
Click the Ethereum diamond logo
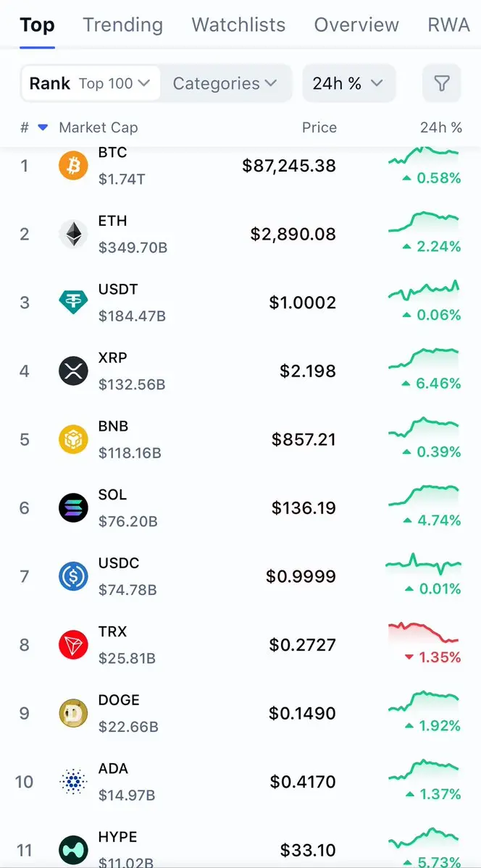(x=73, y=234)
